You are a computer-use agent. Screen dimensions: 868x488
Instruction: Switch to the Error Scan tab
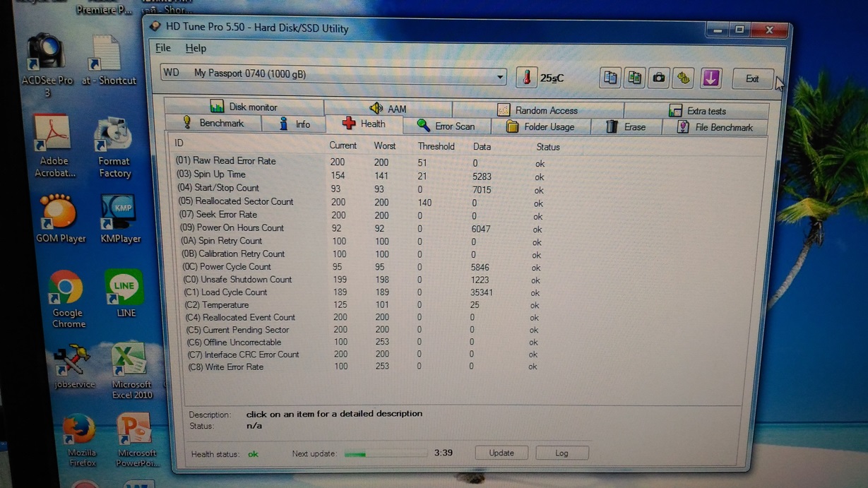[445, 126]
